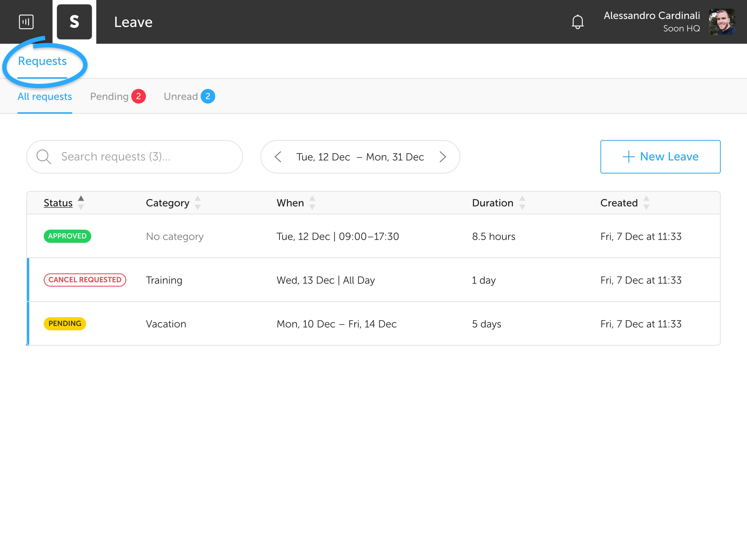Click the Unread blue count badge
The height and width of the screenshot is (560, 747).
coord(208,97)
